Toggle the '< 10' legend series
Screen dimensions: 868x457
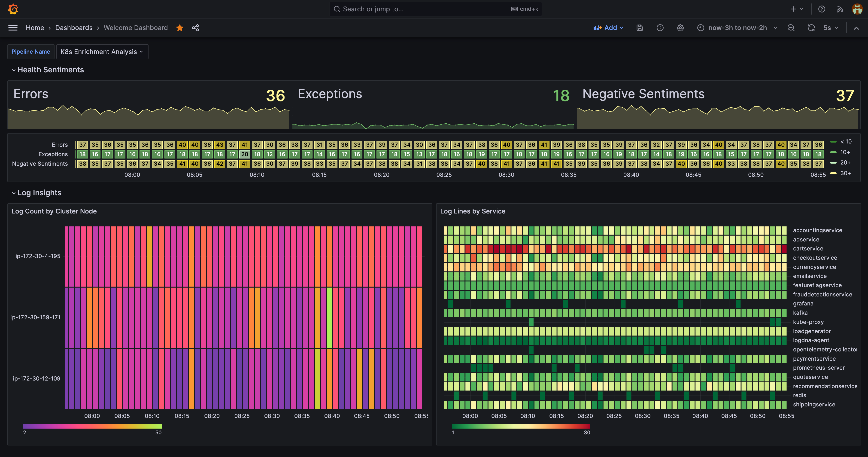click(841, 142)
